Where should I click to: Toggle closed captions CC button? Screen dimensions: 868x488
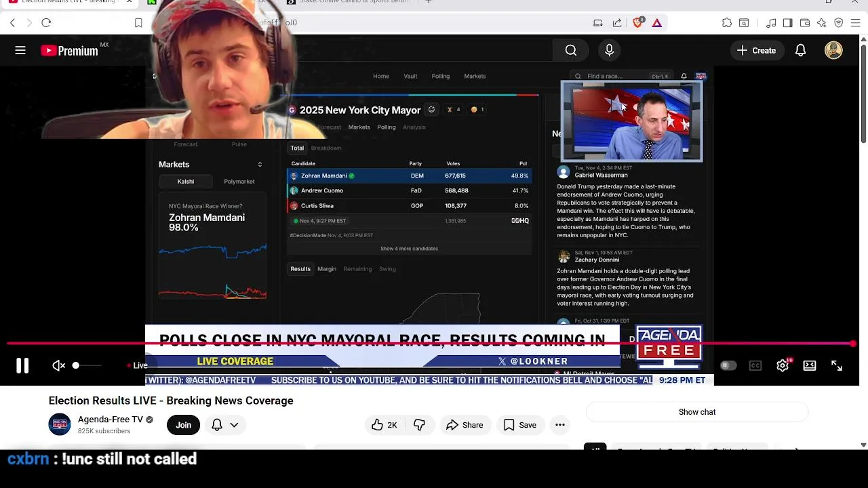coord(755,365)
